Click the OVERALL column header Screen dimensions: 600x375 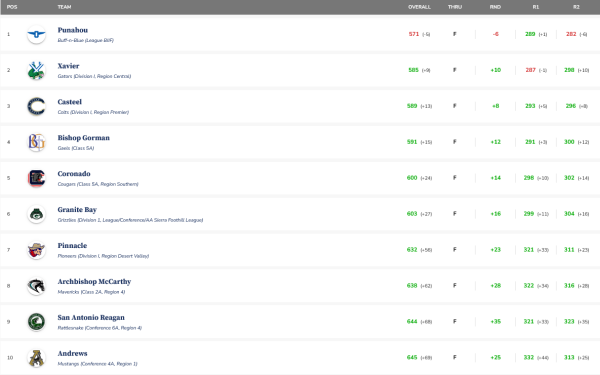pyautogui.click(x=419, y=7)
